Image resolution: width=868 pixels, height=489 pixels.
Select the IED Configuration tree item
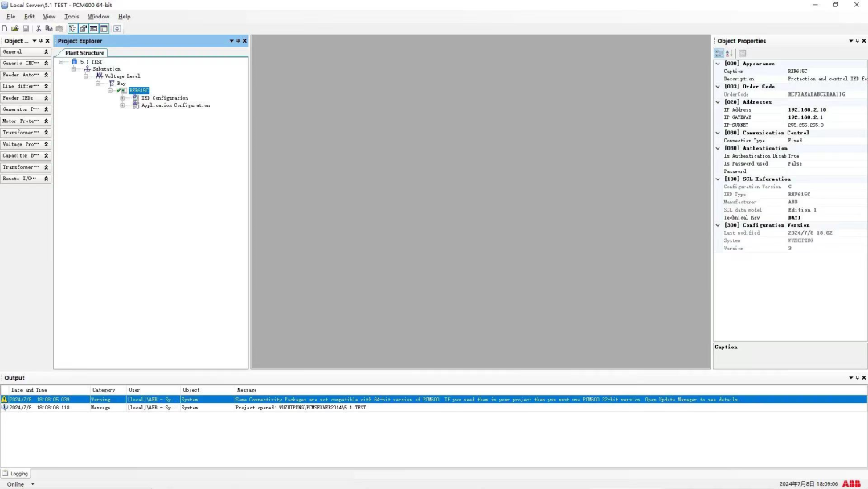[165, 98]
